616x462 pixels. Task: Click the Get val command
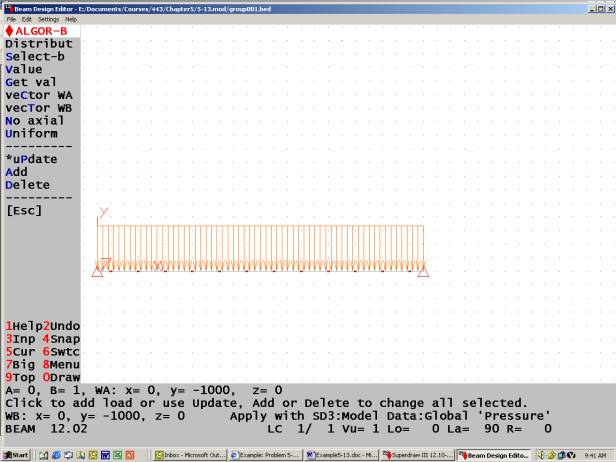(x=31, y=82)
